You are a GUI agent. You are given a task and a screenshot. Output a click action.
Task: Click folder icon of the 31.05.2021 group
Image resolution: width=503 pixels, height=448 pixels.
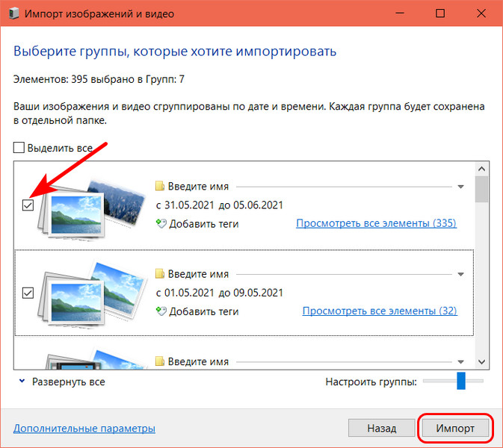[x=160, y=186]
